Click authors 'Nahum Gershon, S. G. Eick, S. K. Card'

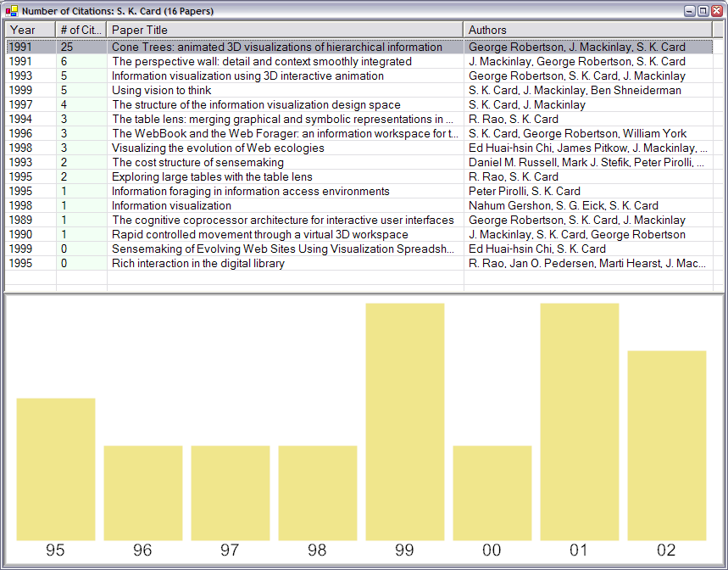[x=564, y=205]
